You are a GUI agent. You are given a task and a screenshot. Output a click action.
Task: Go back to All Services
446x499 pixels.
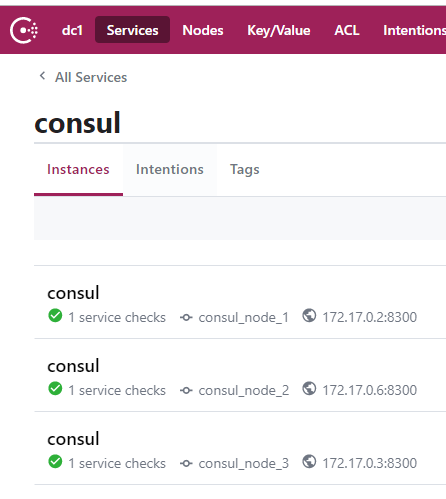click(91, 77)
